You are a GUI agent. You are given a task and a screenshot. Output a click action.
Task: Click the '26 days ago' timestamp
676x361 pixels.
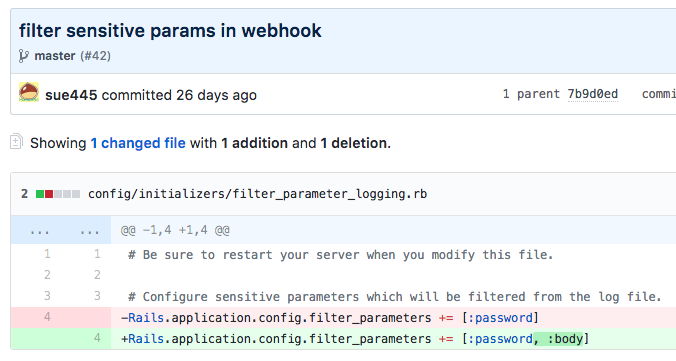point(216,95)
